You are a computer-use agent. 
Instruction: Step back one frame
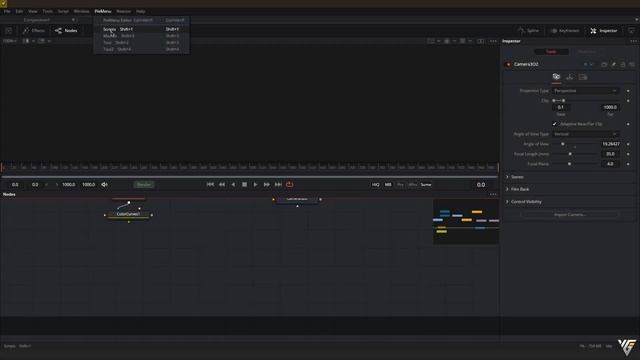[x=222, y=184]
